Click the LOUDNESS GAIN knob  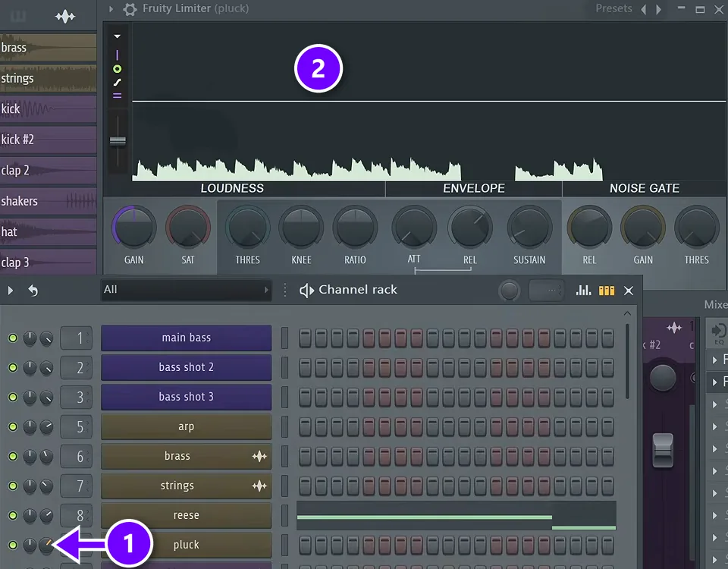[x=133, y=228]
